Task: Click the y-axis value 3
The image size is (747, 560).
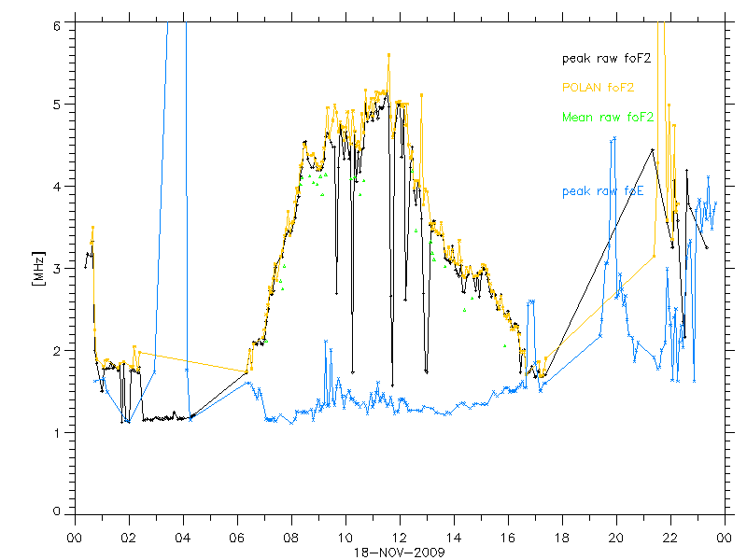Action: pyautogui.click(x=57, y=269)
